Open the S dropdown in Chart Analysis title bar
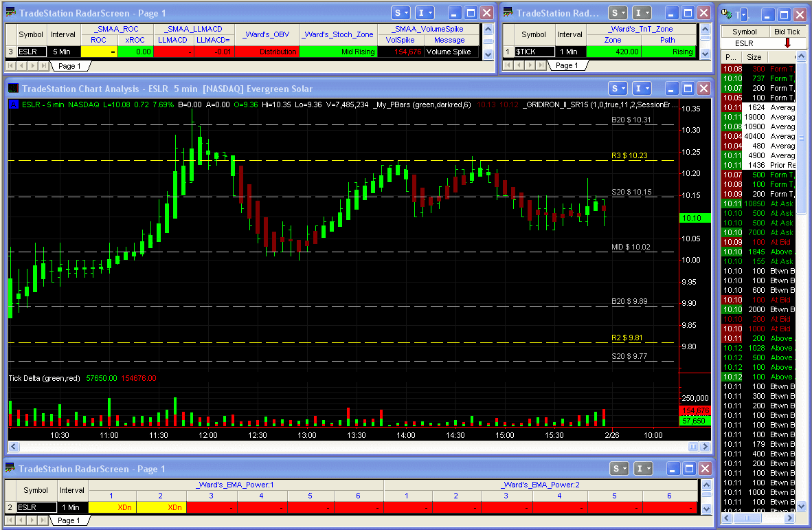Viewport: 812px width, 530px height. coord(618,89)
